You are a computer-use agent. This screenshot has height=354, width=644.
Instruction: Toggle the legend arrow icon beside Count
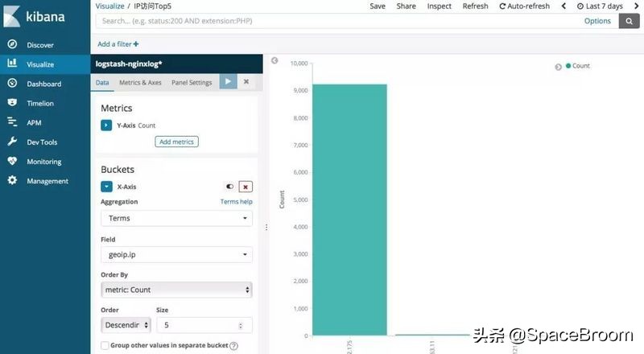(x=558, y=67)
